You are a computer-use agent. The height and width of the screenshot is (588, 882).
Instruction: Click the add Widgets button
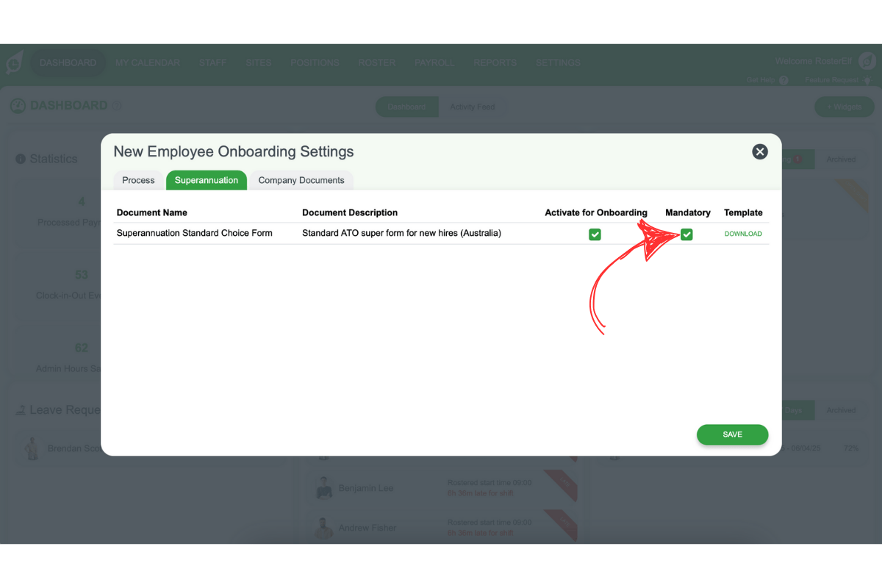845,107
